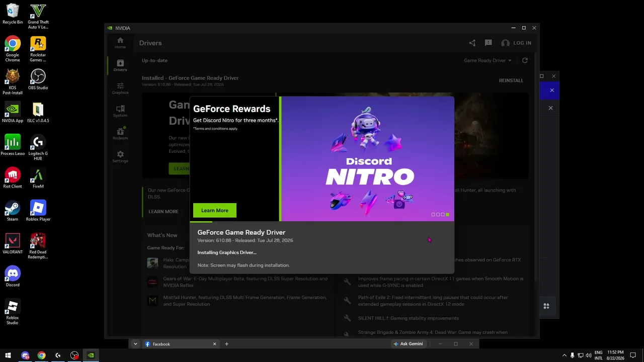The height and width of the screenshot is (362, 644).
Task: Select the FiveM desktop shortcut
Action: 38,178
